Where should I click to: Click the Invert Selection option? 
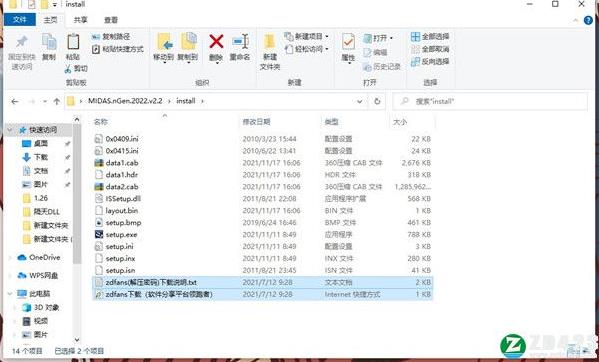click(x=430, y=61)
